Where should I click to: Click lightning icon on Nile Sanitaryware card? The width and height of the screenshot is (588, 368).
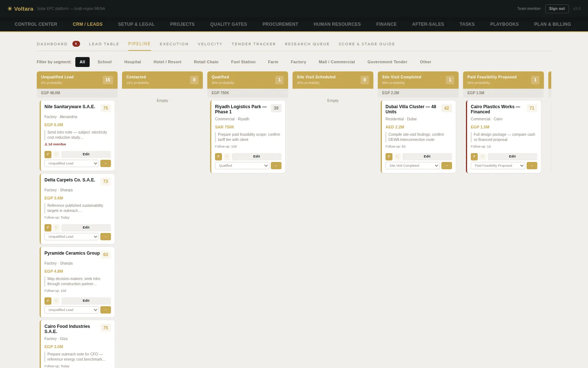(48, 155)
